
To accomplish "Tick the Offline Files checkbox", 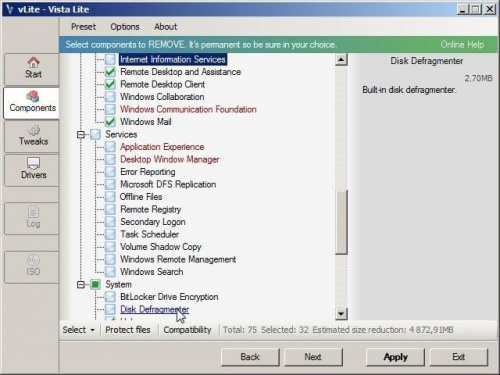I will point(110,197).
